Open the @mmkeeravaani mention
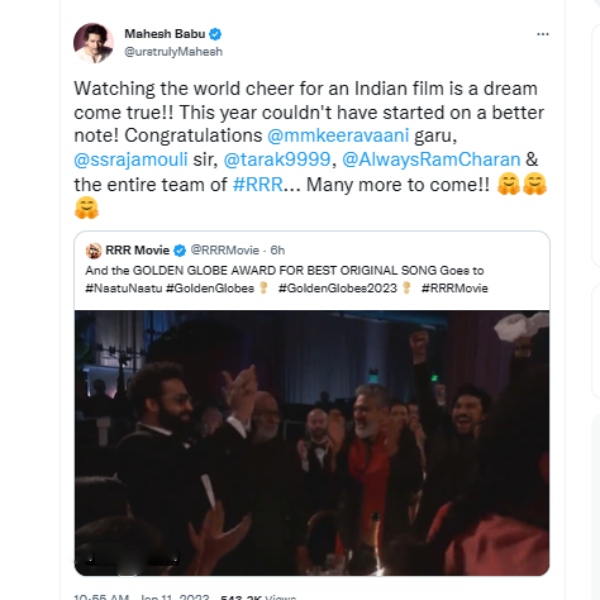This screenshot has height=600, width=600. 338,135
